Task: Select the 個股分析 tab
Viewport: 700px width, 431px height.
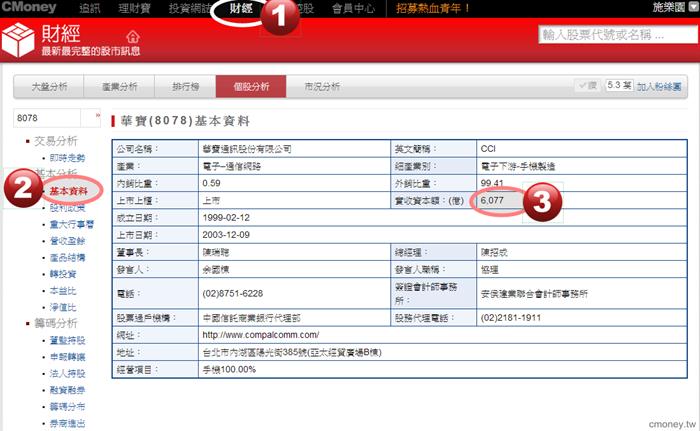Action: 251,87
